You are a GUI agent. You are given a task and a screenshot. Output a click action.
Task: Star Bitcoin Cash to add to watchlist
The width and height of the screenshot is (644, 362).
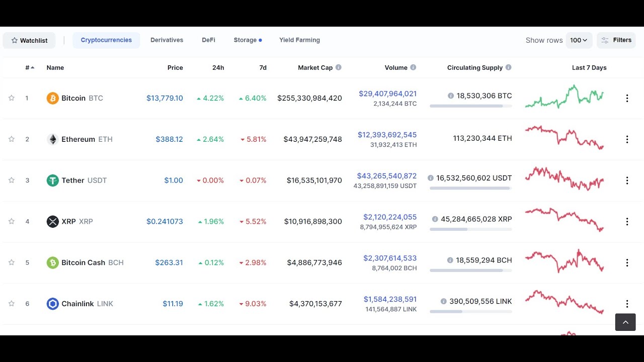[12, 262]
